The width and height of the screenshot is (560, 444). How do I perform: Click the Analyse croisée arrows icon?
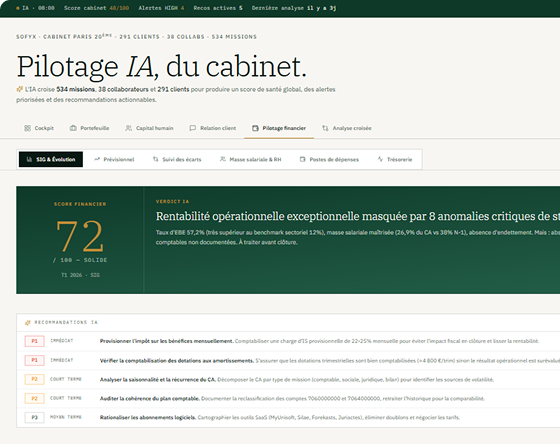pos(325,128)
